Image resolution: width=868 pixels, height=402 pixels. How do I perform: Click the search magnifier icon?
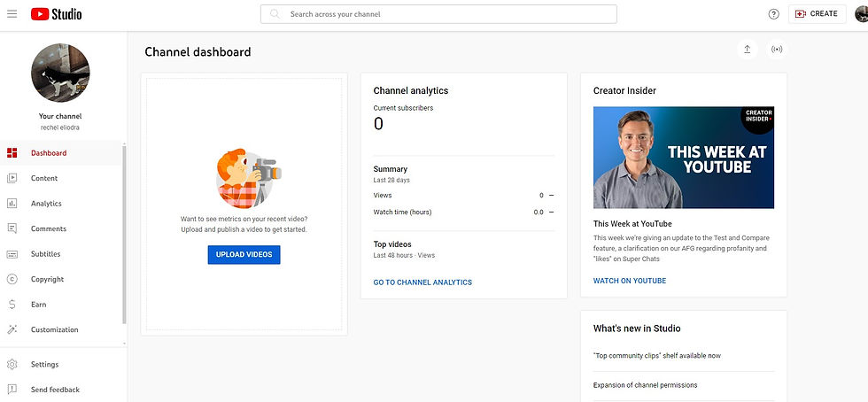coord(275,14)
